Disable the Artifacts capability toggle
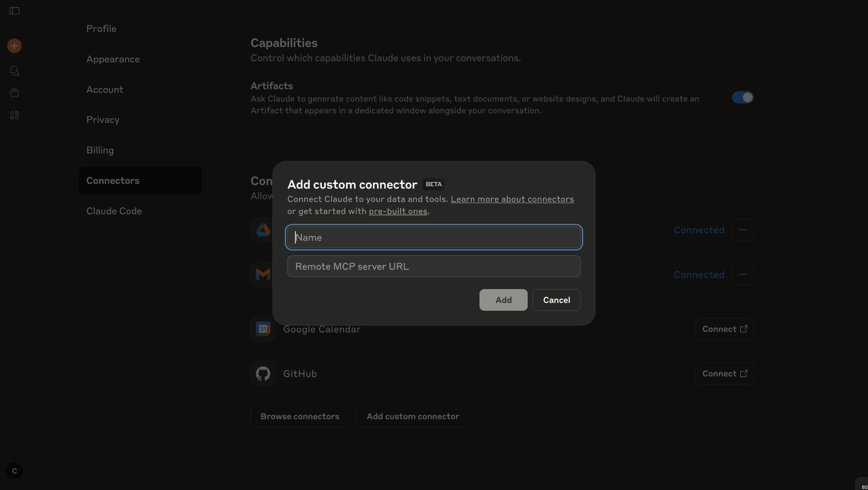868x490 pixels. click(x=742, y=97)
